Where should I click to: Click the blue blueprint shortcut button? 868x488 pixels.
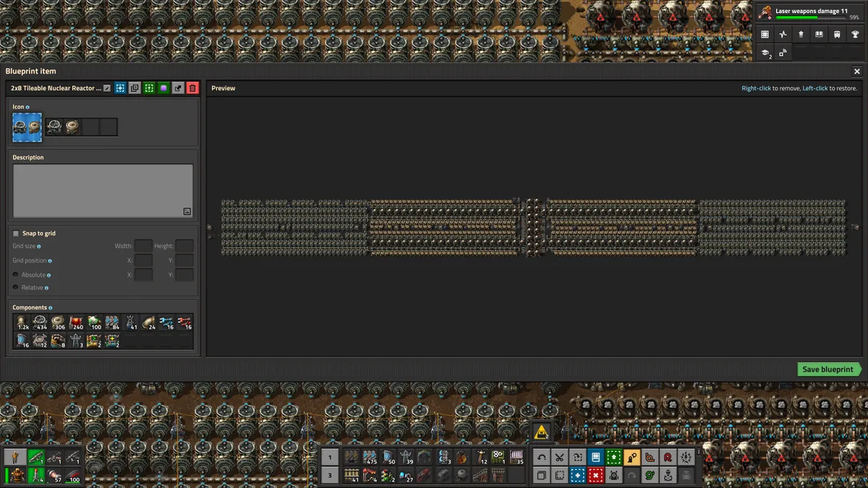coord(596,457)
